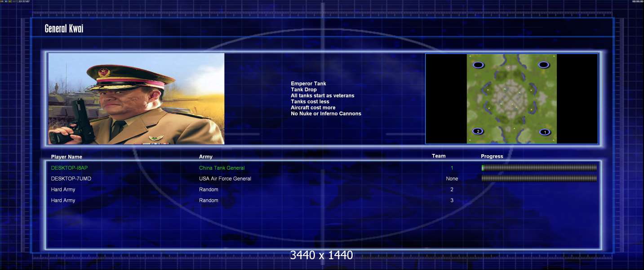The width and height of the screenshot is (644, 270).
Task: Click start position marker 1 on map
Action: (544, 132)
